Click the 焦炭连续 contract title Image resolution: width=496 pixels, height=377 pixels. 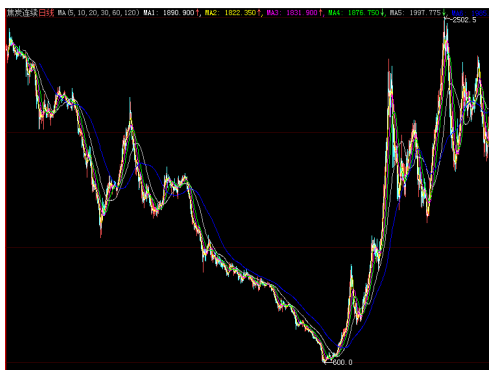click(x=22, y=13)
